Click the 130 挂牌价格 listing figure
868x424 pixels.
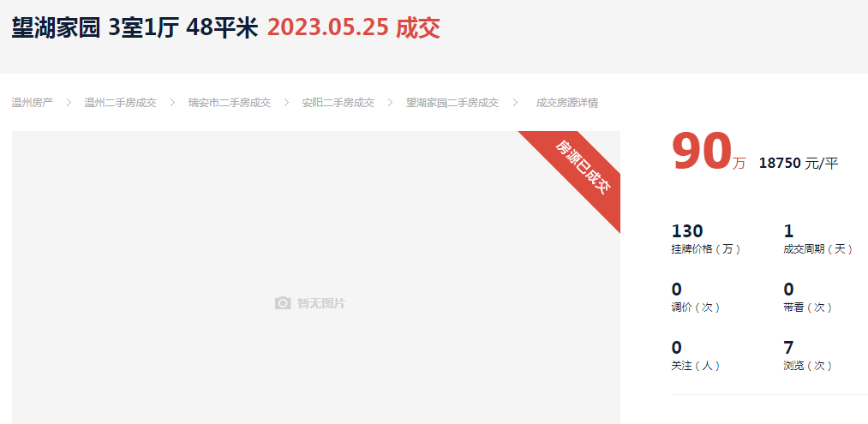click(x=706, y=239)
